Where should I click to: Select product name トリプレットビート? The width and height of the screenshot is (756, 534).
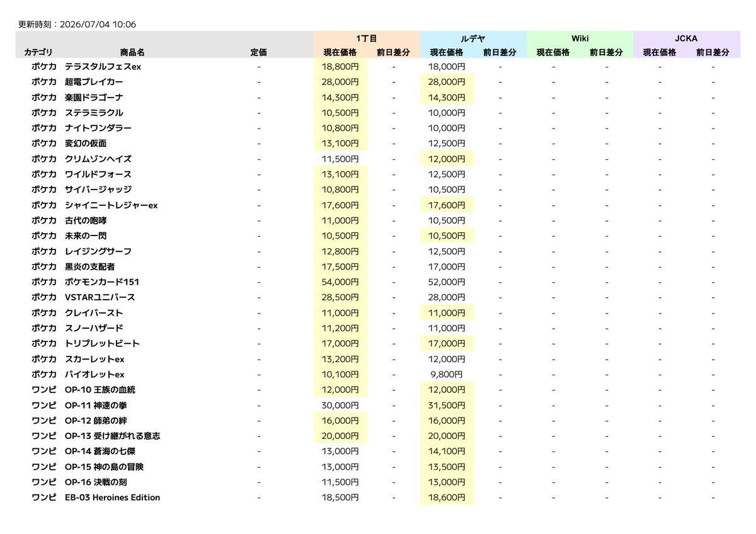tap(102, 343)
